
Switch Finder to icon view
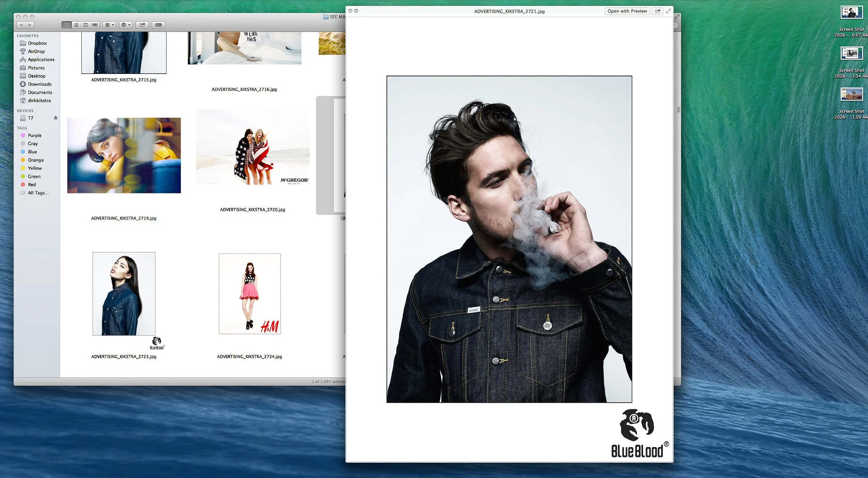click(67, 25)
